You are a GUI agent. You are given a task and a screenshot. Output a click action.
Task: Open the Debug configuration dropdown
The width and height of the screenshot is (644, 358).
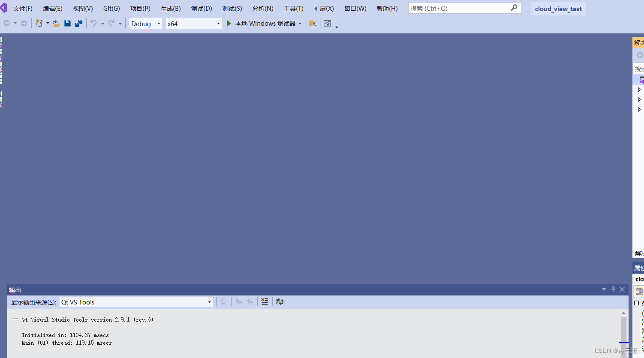tap(146, 24)
